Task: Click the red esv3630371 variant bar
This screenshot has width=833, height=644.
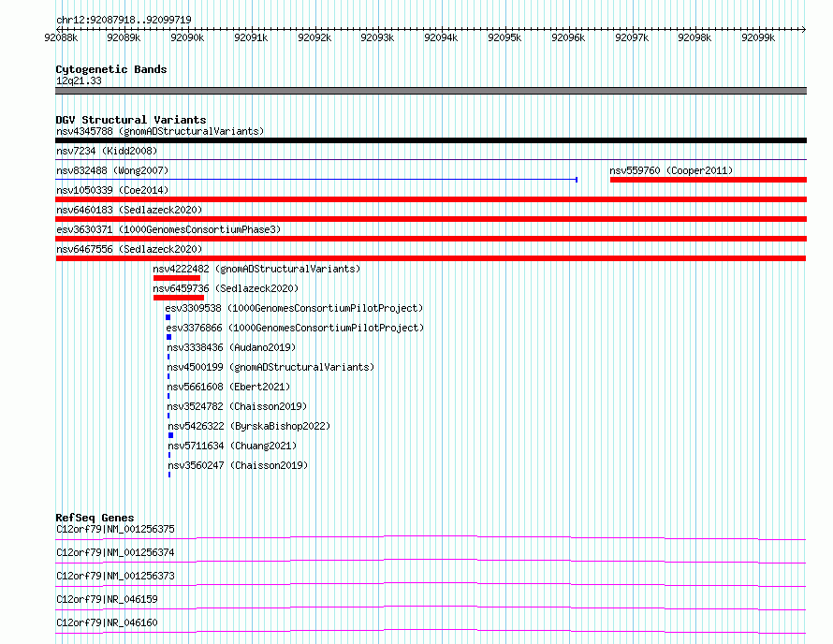Action: click(x=431, y=239)
